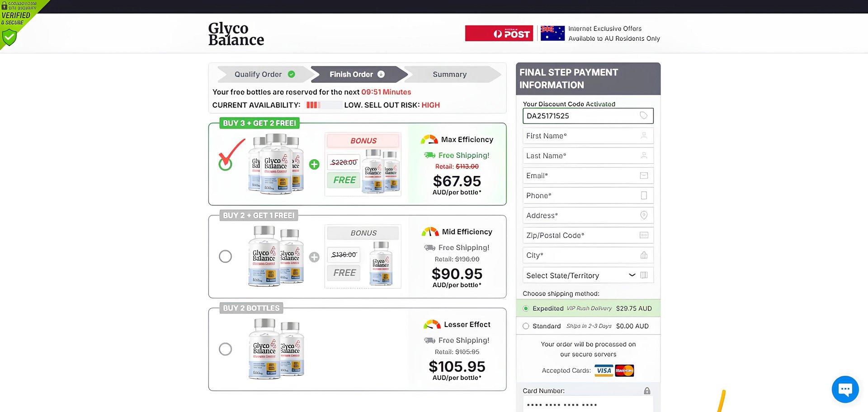Click the grey BONUS header in the second package
Viewport: 868px width, 412px height.
coord(363,233)
